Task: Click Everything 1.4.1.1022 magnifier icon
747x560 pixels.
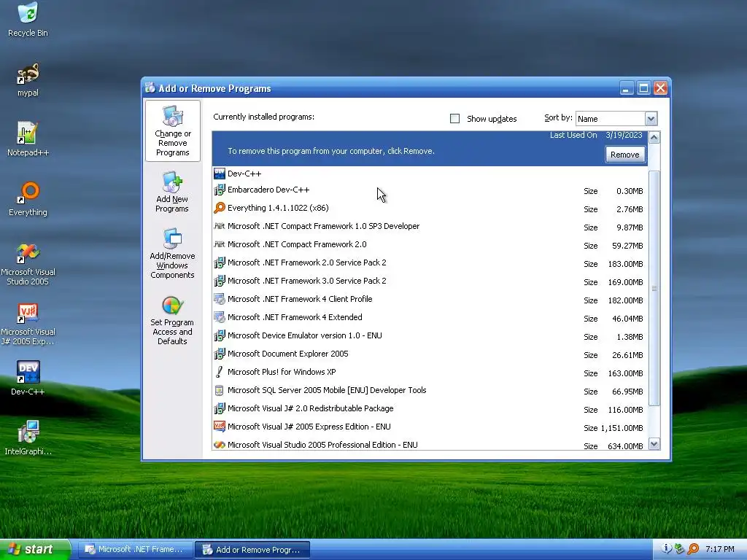Action: [219, 208]
